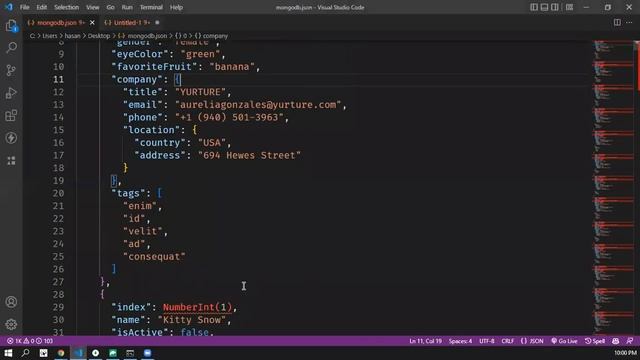Open the Edit menu

41,7
